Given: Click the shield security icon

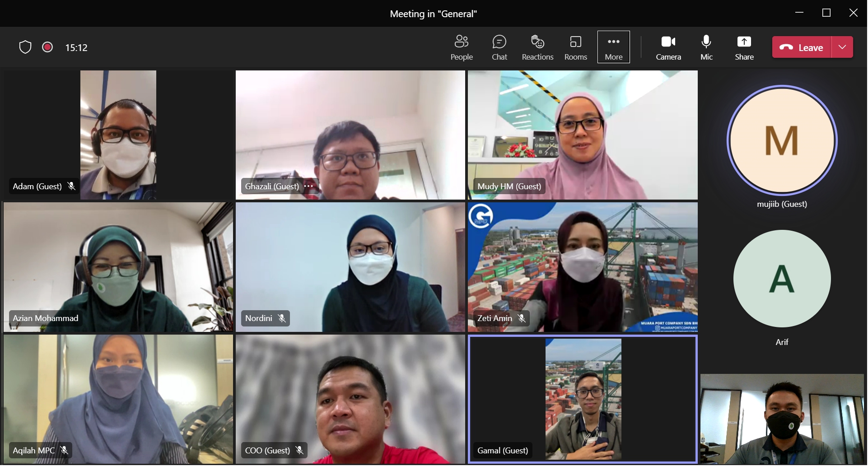Looking at the screenshot, I should [25, 47].
